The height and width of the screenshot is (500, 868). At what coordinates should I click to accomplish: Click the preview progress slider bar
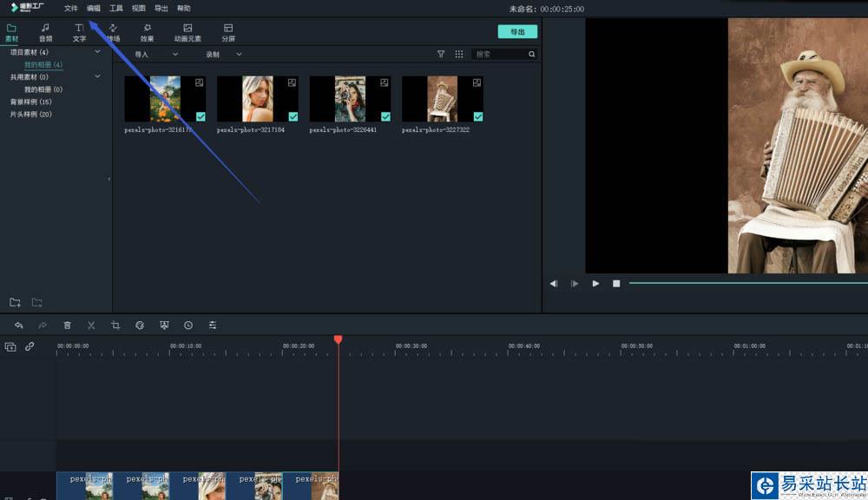748,283
